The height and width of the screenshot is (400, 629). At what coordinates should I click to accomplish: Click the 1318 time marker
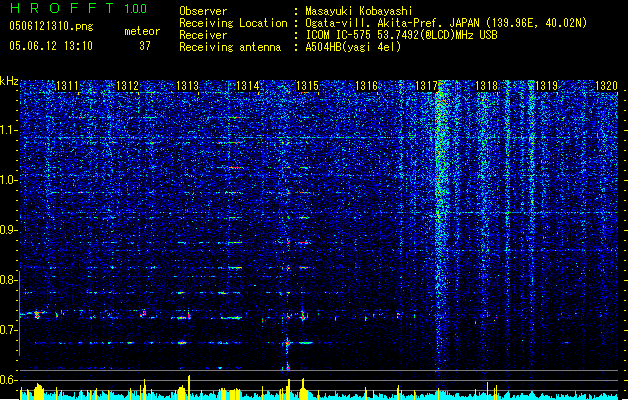click(x=486, y=86)
